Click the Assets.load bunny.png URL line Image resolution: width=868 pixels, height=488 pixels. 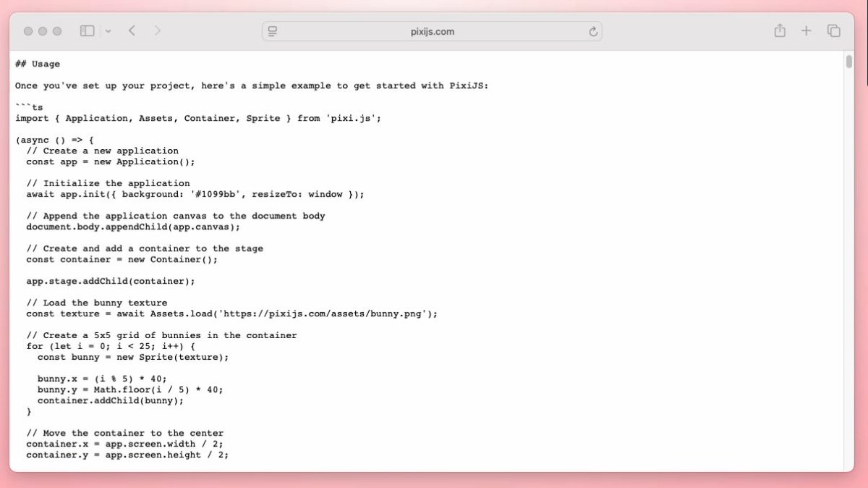coord(232,314)
